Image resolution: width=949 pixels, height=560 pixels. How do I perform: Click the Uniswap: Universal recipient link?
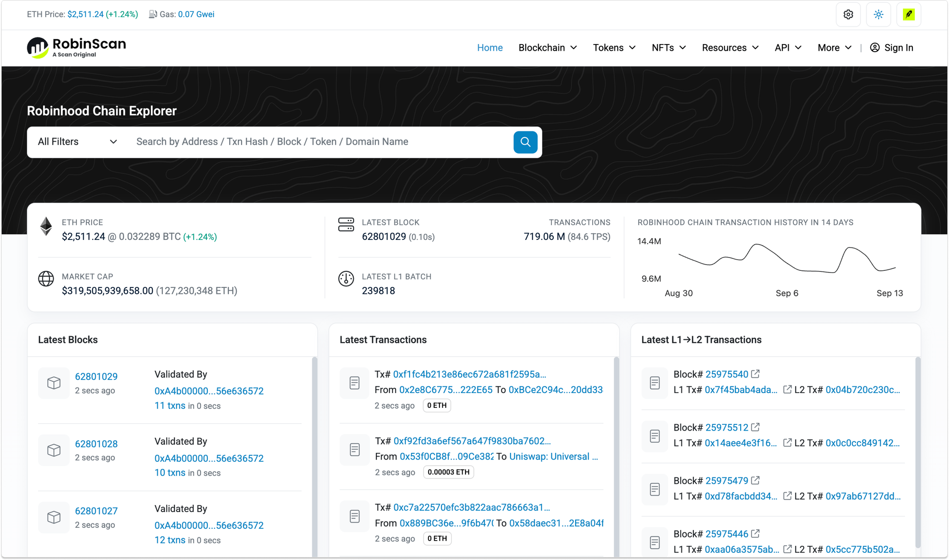coord(554,456)
